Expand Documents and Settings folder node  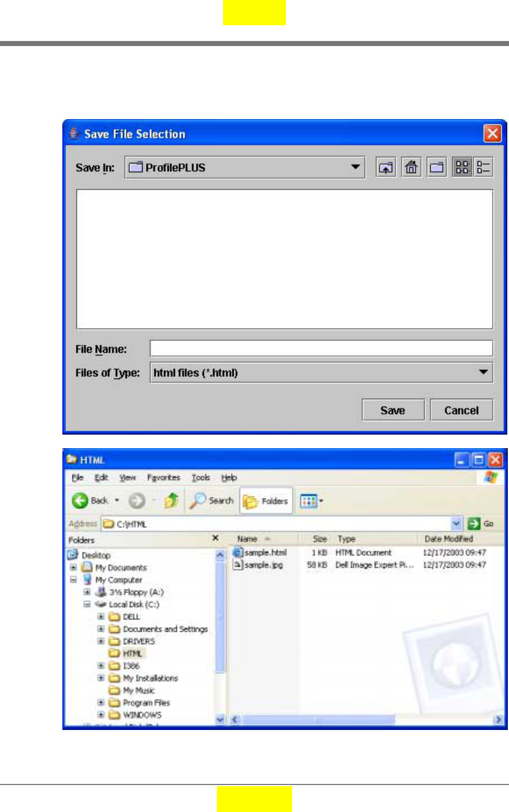click(x=101, y=629)
